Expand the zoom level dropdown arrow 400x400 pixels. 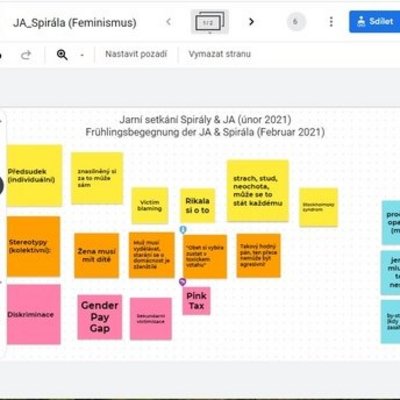(x=82, y=55)
